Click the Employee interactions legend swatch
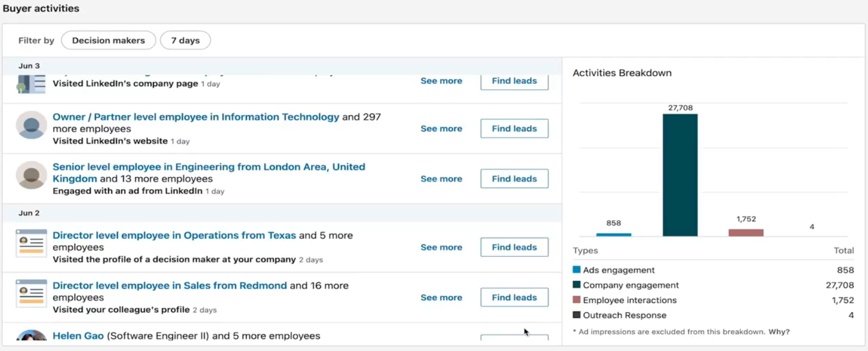The width and height of the screenshot is (868, 351). point(576,300)
